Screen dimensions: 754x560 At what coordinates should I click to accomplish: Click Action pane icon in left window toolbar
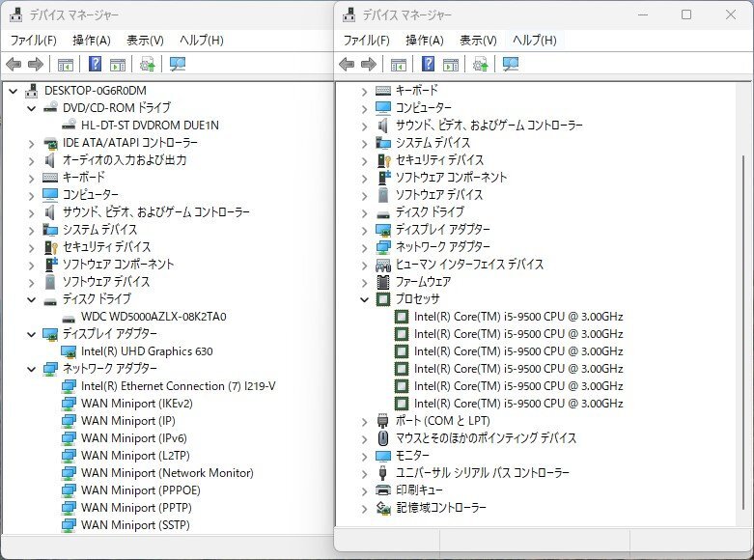[118, 64]
